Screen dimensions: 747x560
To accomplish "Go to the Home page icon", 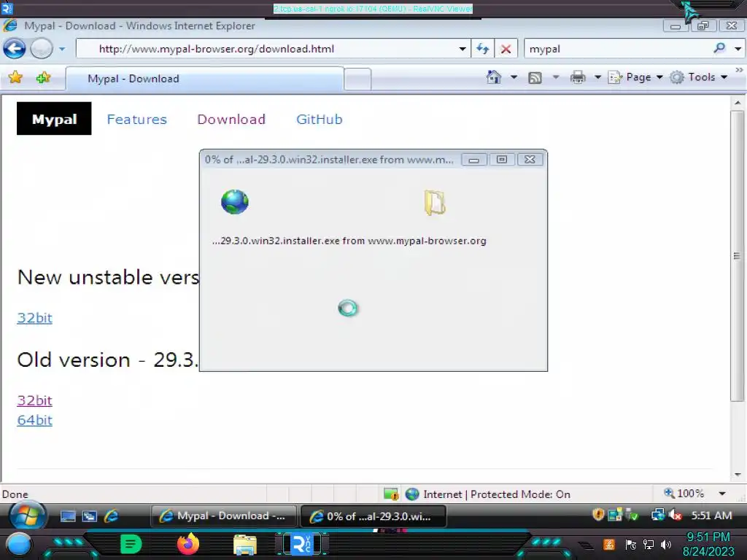I will click(494, 77).
